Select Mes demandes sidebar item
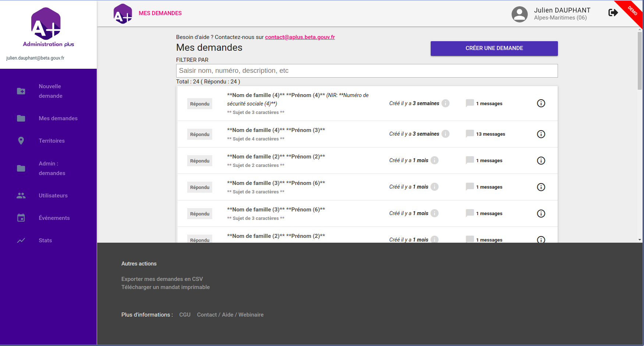Viewport: 644px width, 346px height. (58, 118)
